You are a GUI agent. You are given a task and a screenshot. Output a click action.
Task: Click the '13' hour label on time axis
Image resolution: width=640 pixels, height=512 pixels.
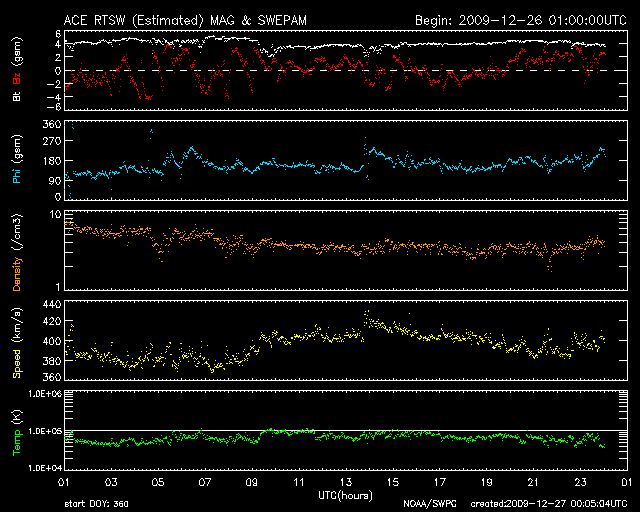click(346, 482)
